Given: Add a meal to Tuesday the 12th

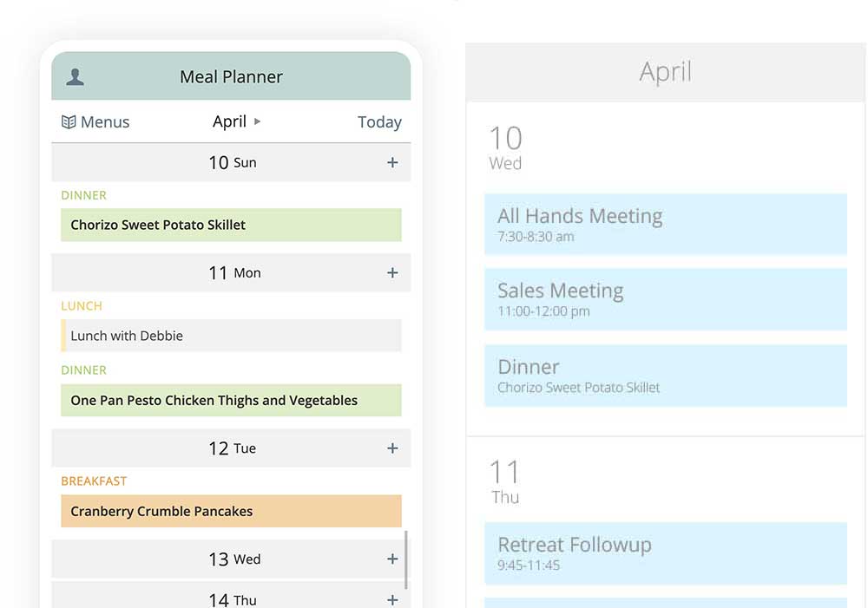Looking at the screenshot, I should coord(392,448).
